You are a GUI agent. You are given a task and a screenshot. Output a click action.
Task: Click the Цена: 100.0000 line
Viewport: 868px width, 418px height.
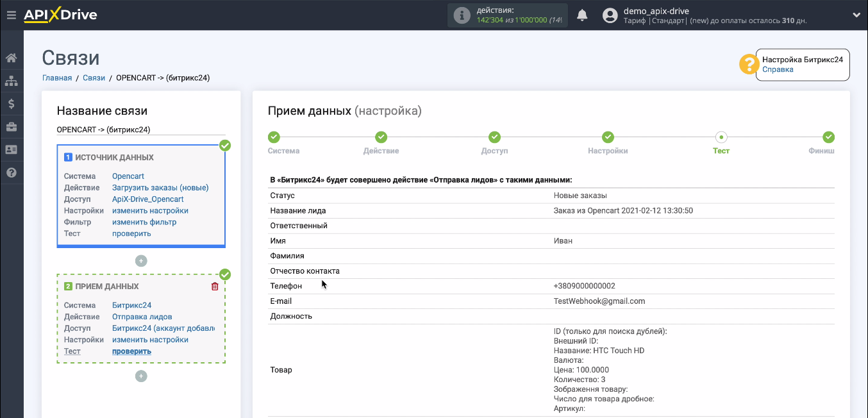pyautogui.click(x=581, y=370)
